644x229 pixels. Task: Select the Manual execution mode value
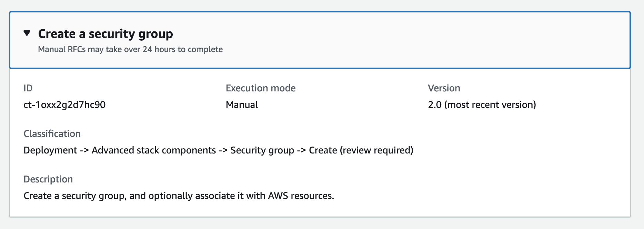(x=242, y=105)
